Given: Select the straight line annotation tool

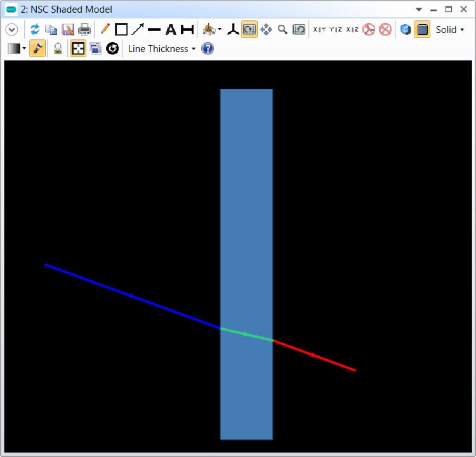Looking at the screenshot, I should [154, 30].
